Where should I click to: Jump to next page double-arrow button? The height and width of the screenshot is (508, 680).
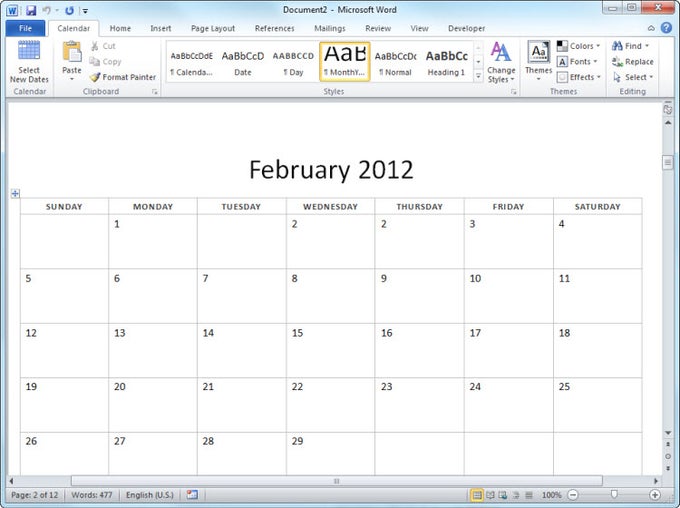(668, 469)
